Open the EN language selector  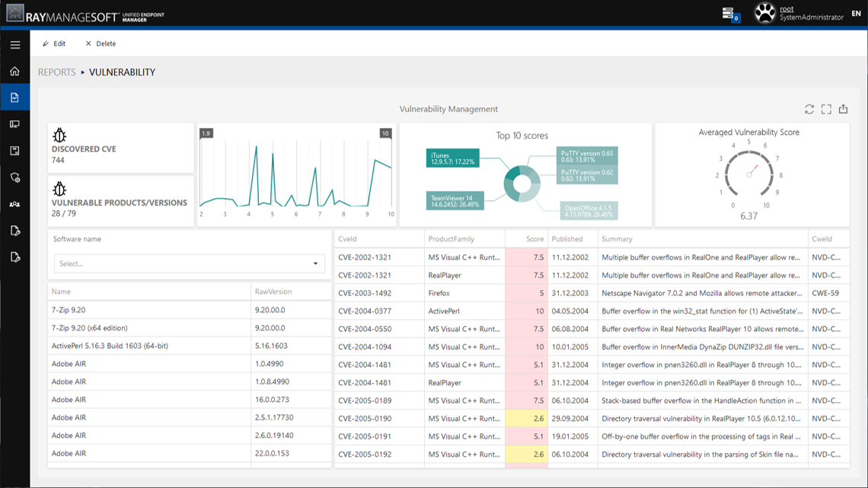(854, 13)
